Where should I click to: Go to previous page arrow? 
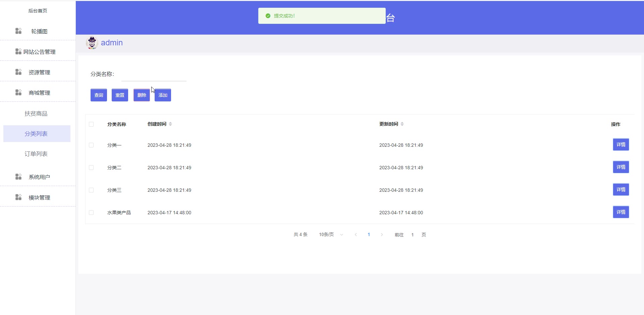coord(356,235)
